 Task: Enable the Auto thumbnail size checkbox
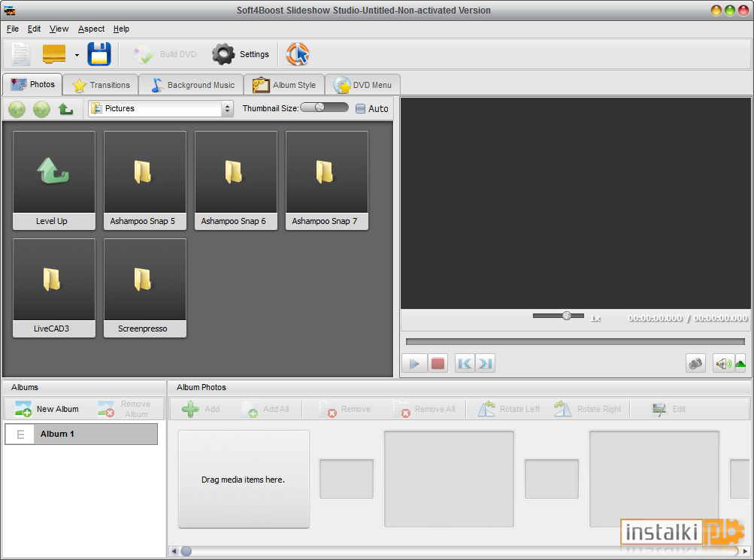coord(360,109)
